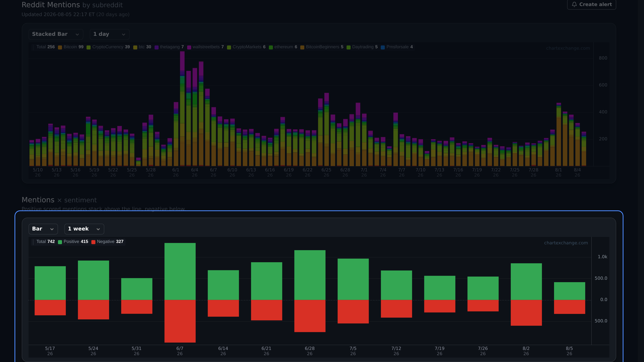The width and height of the screenshot is (644, 362).
Task: Toggle the Daytrading legend entry
Action: point(362,47)
